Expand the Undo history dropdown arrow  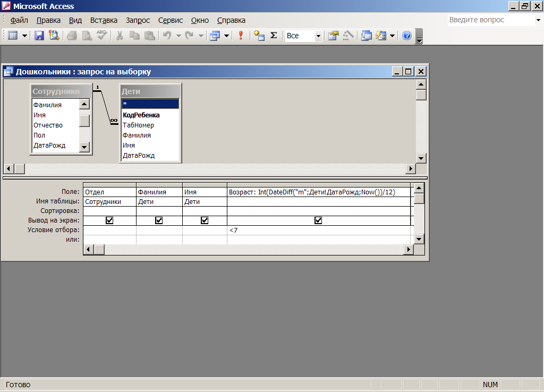[178, 36]
